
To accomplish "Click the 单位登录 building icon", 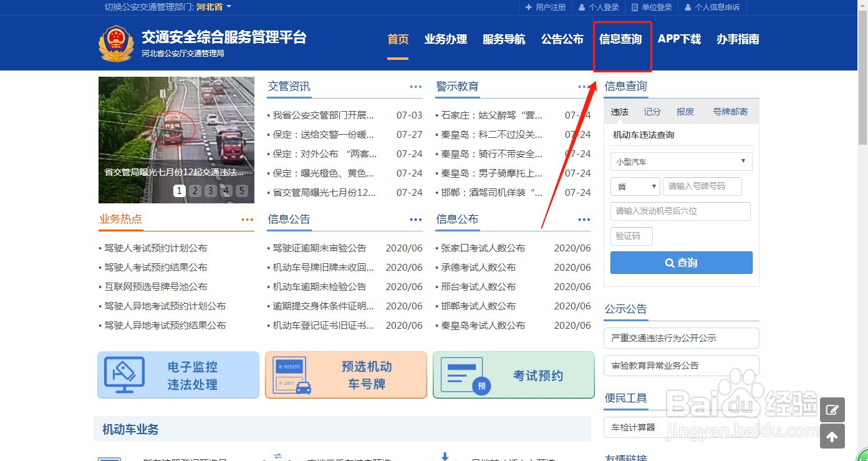I will pos(635,7).
